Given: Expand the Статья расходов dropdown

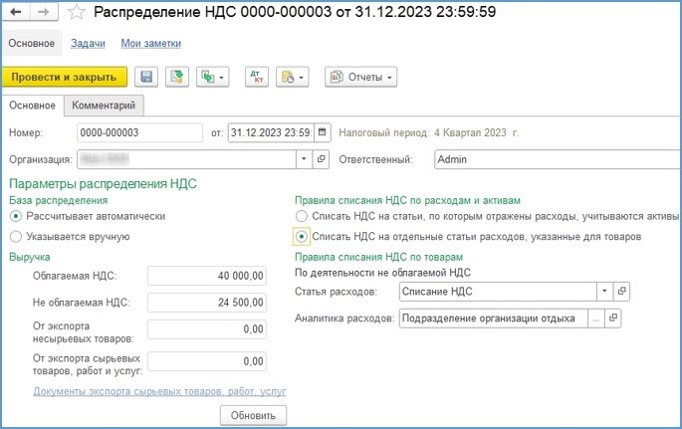Looking at the screenshot, I should (605, 292).
